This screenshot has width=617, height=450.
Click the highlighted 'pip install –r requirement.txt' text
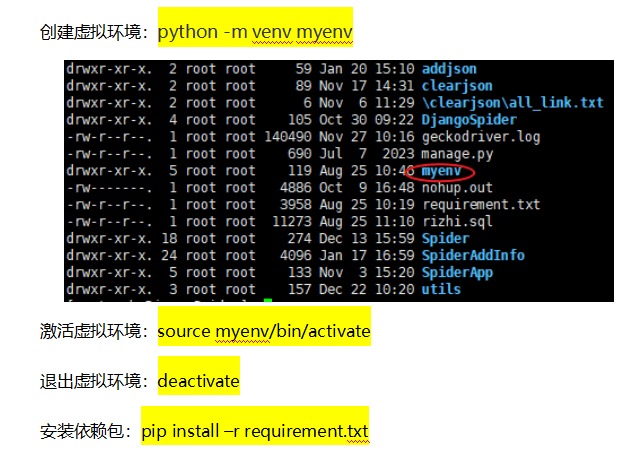(255, 431)
